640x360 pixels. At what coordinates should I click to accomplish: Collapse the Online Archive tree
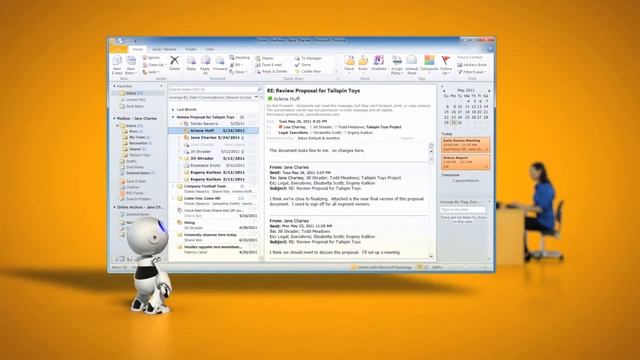114,207
